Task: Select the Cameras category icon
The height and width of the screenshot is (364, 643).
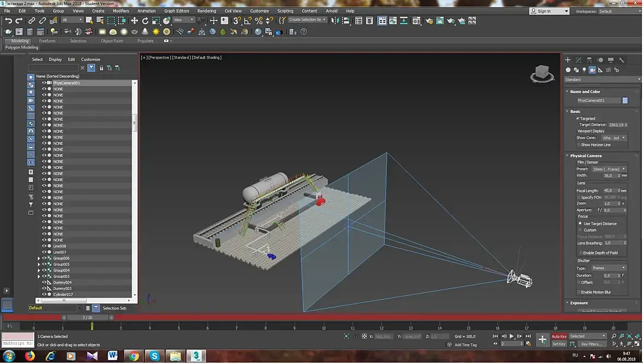Action: point(592,70)
